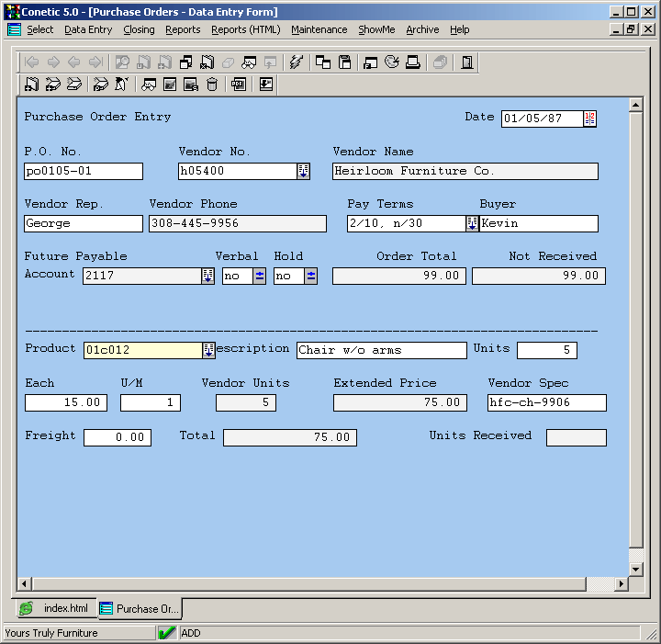This screenshot has height=644, width=661.
Task: Open the Data Entry menu
Action: (88, 29)
